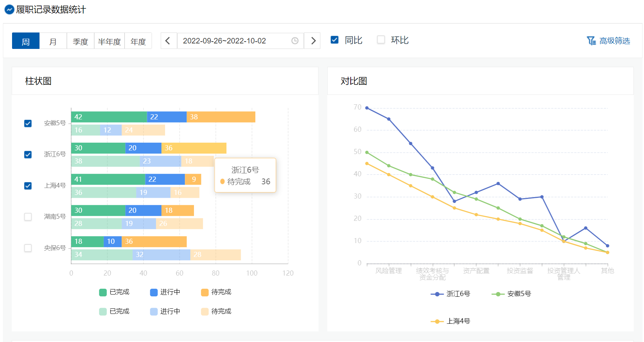Click the 柱状图 panel title
This screenshot has height=342, width=644.
pos(38,81)
